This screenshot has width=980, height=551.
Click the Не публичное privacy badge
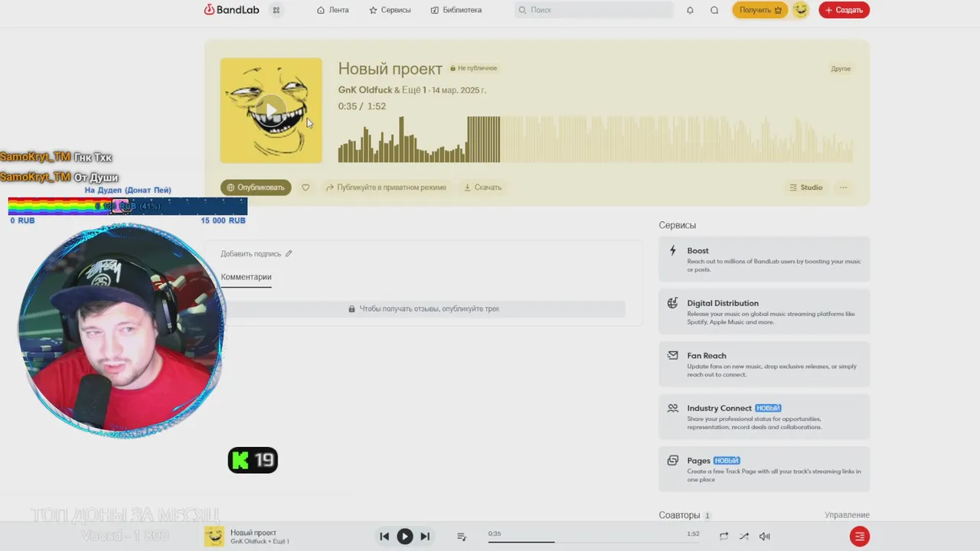[474, 68]
